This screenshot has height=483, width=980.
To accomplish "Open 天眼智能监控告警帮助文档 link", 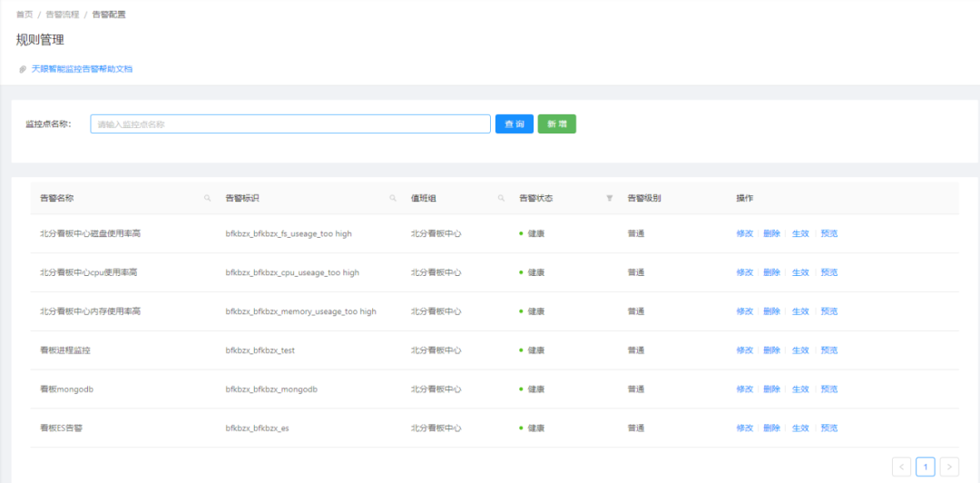I will 82,69.
